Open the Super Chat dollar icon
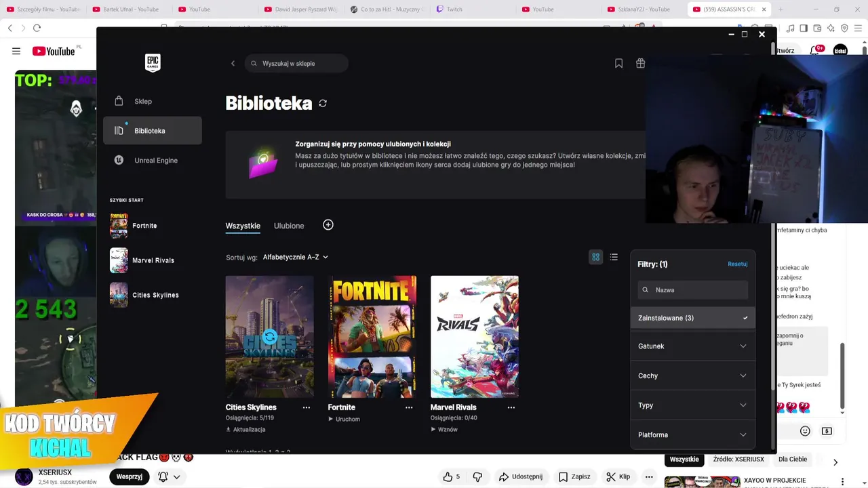Viewport: 868px width, 488px height. (827, 431)
